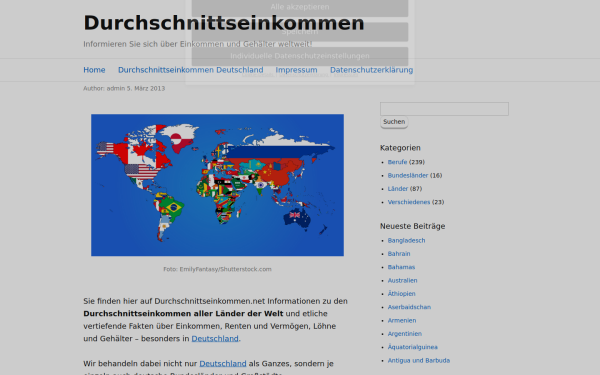Click the 'Neueste Beiträge' sidebar heading
600x375 pixels.
pos(412,227)
